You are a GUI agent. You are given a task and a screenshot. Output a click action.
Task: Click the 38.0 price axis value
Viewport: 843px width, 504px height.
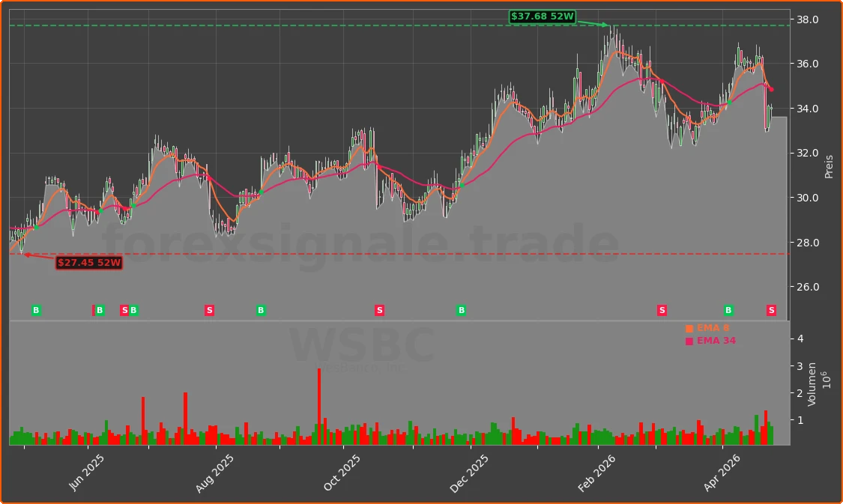(808, 20)
